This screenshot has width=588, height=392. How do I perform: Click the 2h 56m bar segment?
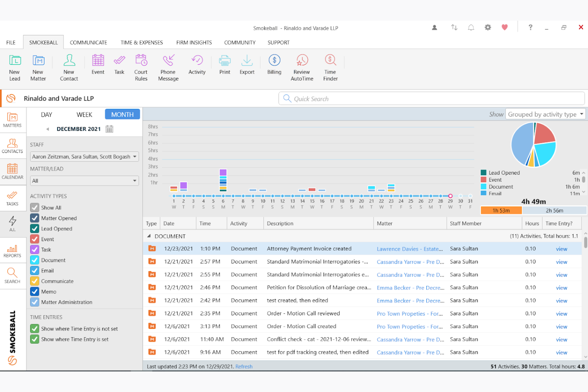coord(554,210)
